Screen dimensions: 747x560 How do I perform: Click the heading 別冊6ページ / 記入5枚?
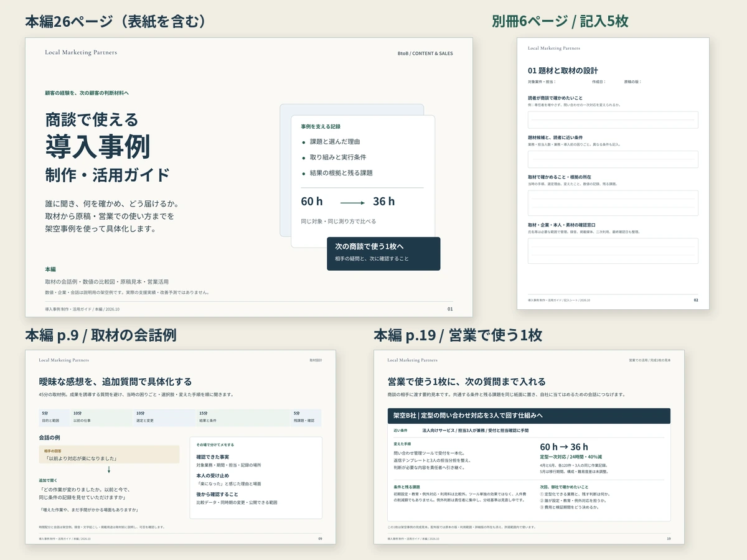click(x=560, y=21)
